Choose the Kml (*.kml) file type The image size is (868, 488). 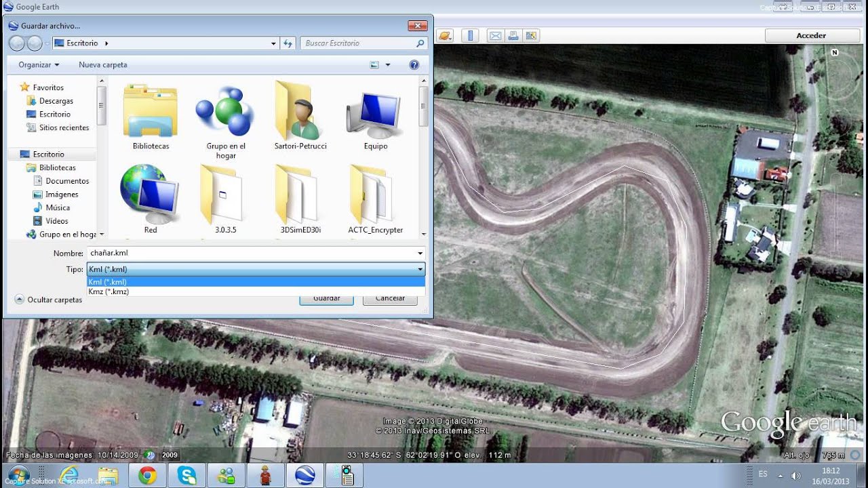pyautogui.click(x=256, y=282)
